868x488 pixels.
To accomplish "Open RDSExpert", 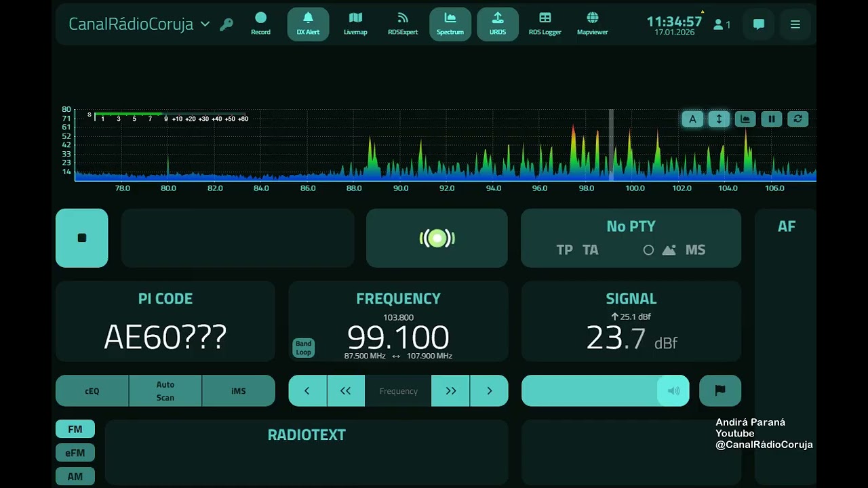I will [x=403, y=24].
